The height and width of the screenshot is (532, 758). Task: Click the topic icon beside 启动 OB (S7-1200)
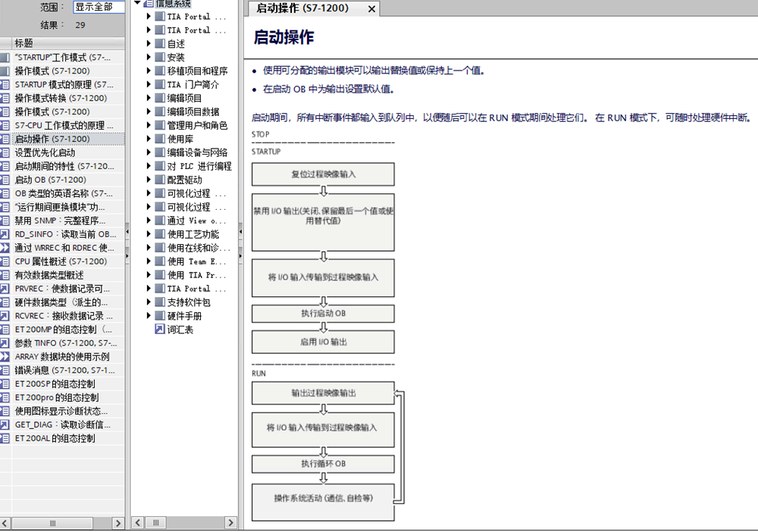(5, 180)
